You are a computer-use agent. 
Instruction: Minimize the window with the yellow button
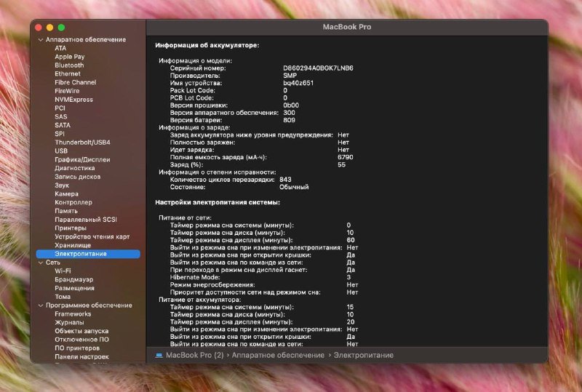(50, 27)
